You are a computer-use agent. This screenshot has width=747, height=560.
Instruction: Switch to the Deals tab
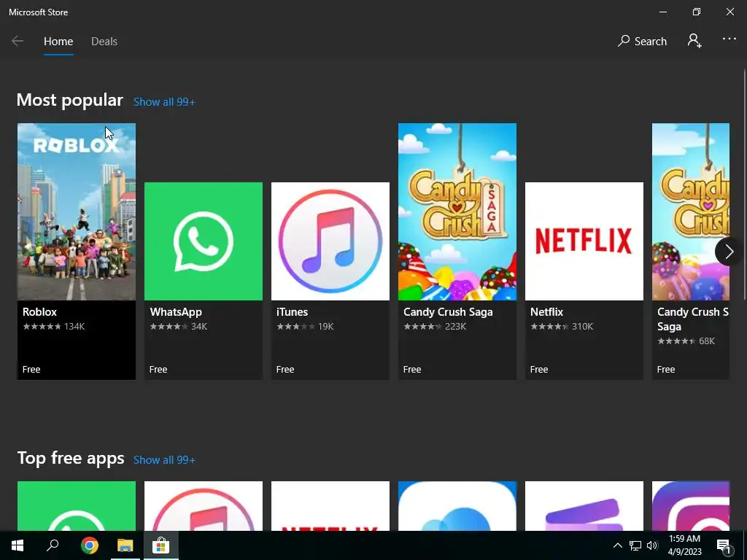click(x=104, y=42)
